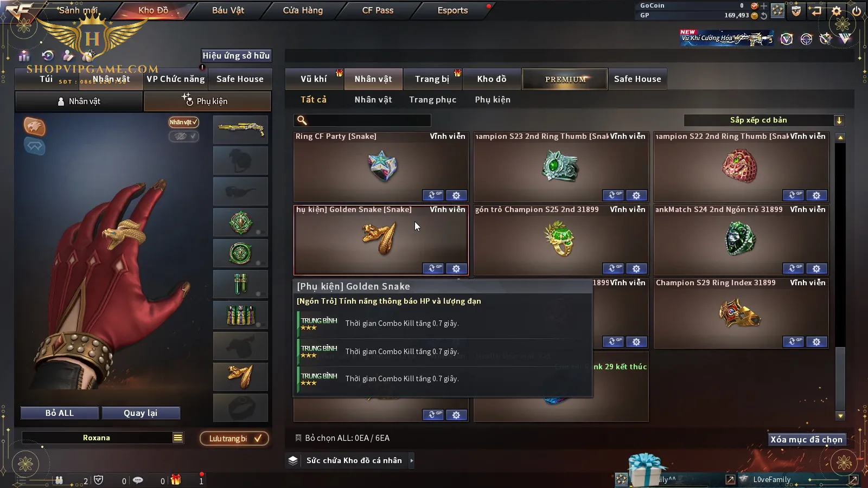The width and height of the screenshot is (868, 488).
Task: Click GP refresh icon on Golden Snake item
Action: pos(433,268)
